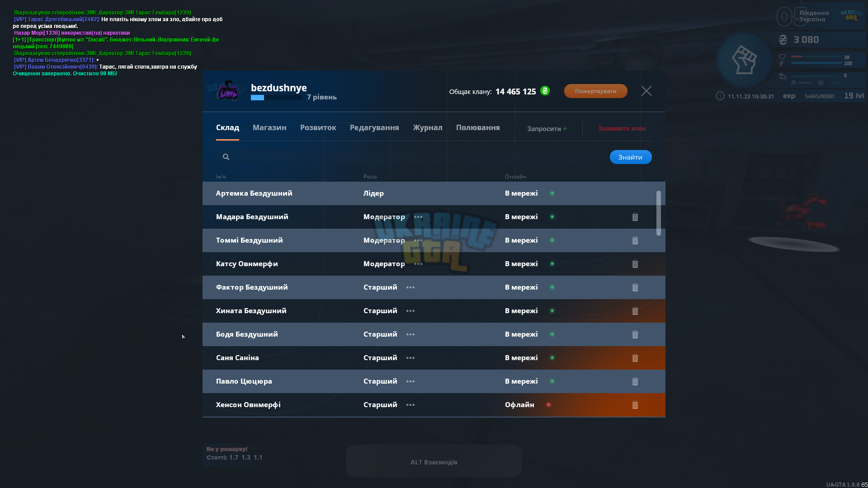
Task: Open the Редагування tab
Action: click(x=374, y=128)
